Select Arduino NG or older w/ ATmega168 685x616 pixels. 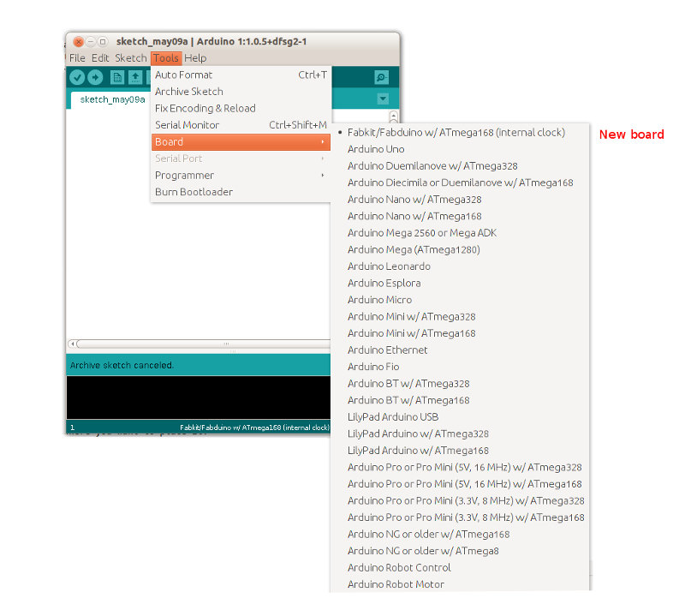(460, 534)
